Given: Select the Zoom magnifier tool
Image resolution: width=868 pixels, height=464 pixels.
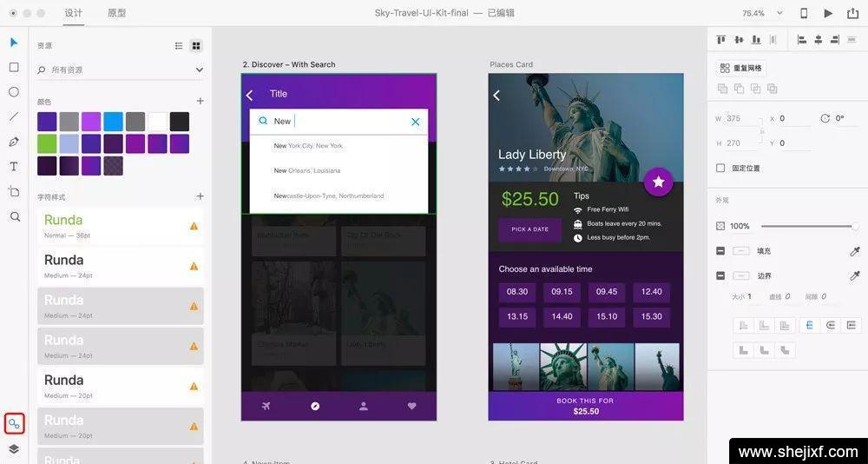Looking at the screenshot, I should [x=14, y=216].
